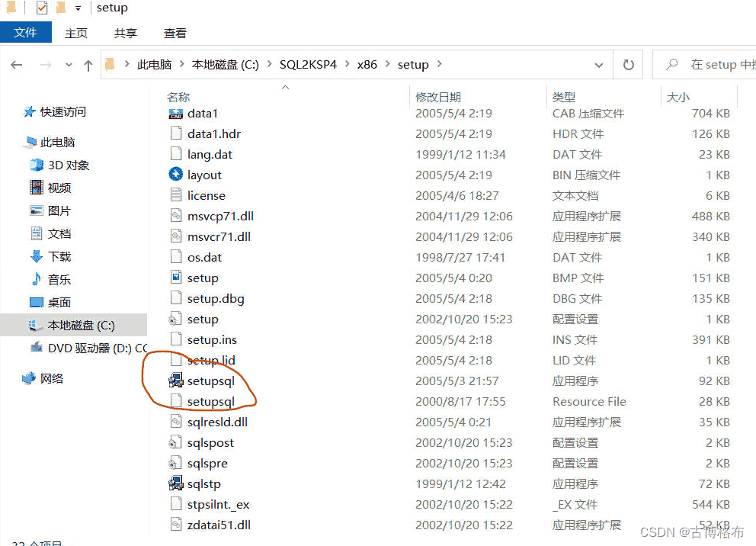Sort by 类型 (Type) column header
Image resolution: width=756 pixels, height=546 pixels.
(564, 97)
